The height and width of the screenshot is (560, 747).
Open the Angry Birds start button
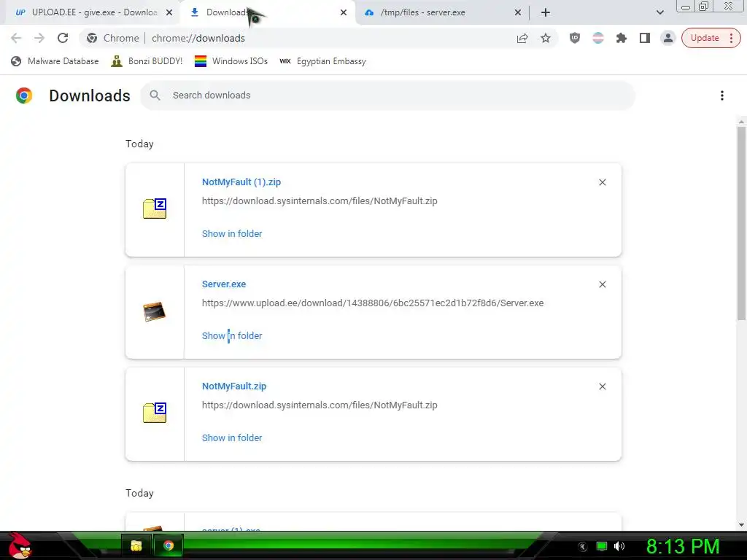coord(20,545)
